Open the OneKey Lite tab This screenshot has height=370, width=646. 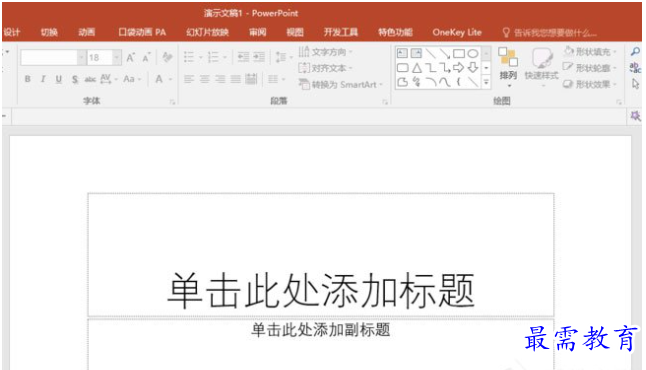click(x=457, y=32)
